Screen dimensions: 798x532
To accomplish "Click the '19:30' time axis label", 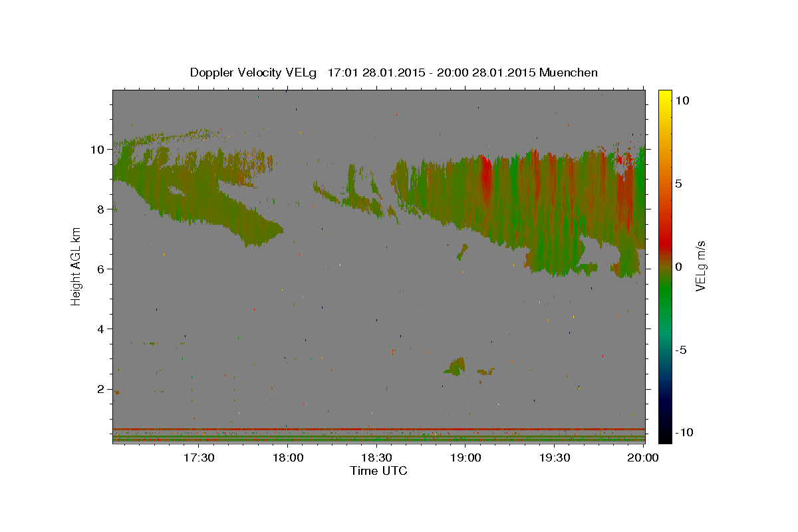I will [x=554, y=458].
